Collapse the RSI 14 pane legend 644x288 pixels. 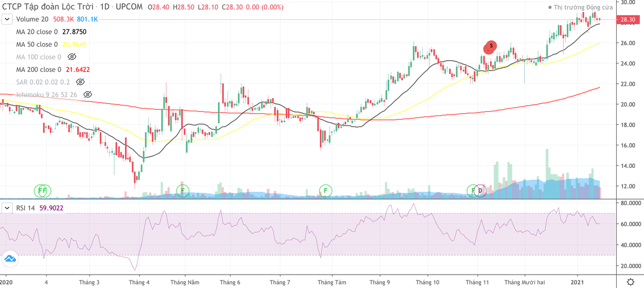pyautogui.click(x=7, y=207)
